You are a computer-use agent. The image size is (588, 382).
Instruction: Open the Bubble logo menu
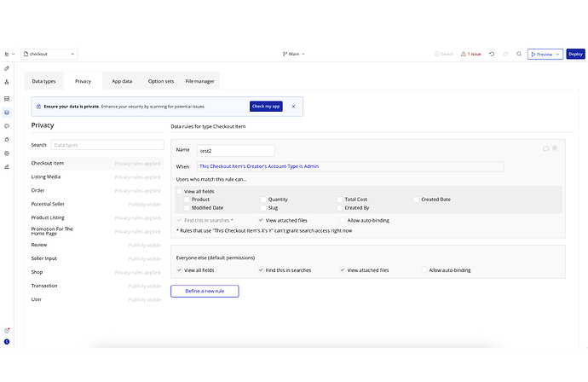point(9,54)
